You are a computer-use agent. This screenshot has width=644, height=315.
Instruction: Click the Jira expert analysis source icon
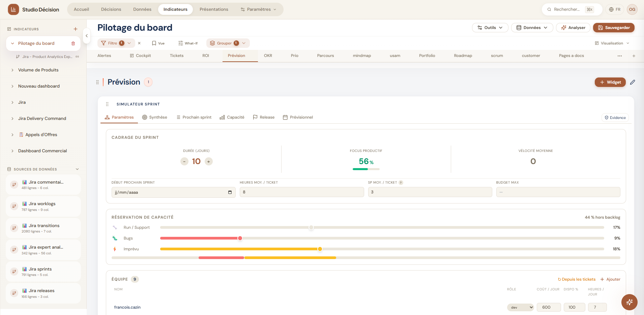pos(14,250)
